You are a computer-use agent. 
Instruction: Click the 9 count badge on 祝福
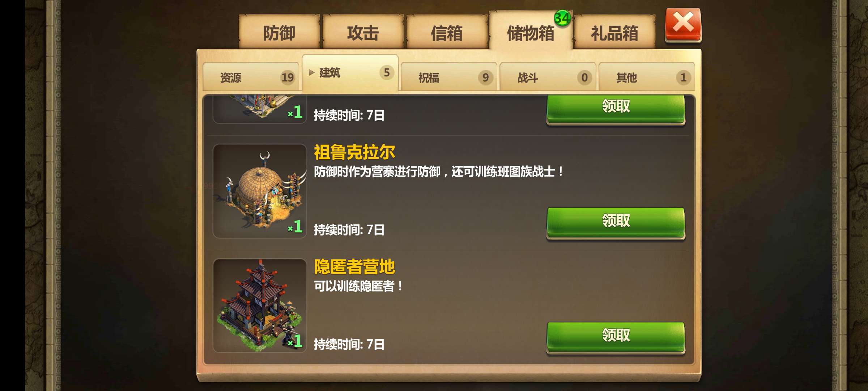pos(486,77)
